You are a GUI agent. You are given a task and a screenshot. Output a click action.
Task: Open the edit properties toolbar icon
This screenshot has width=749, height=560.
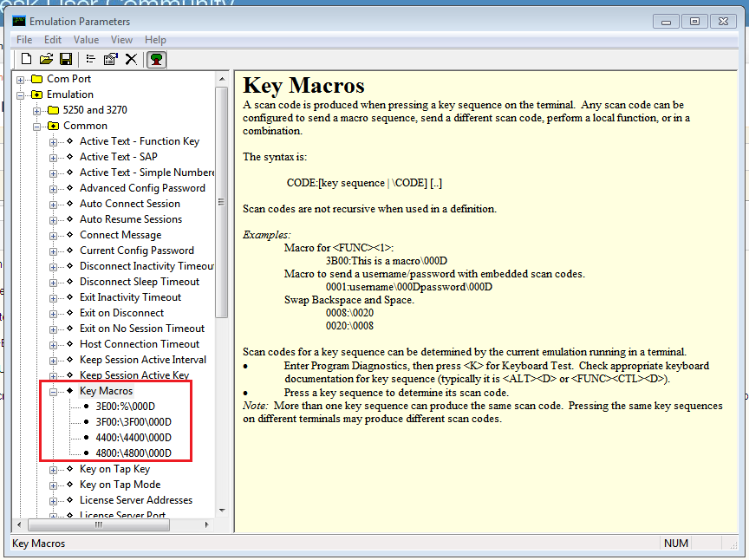(108, 59)
